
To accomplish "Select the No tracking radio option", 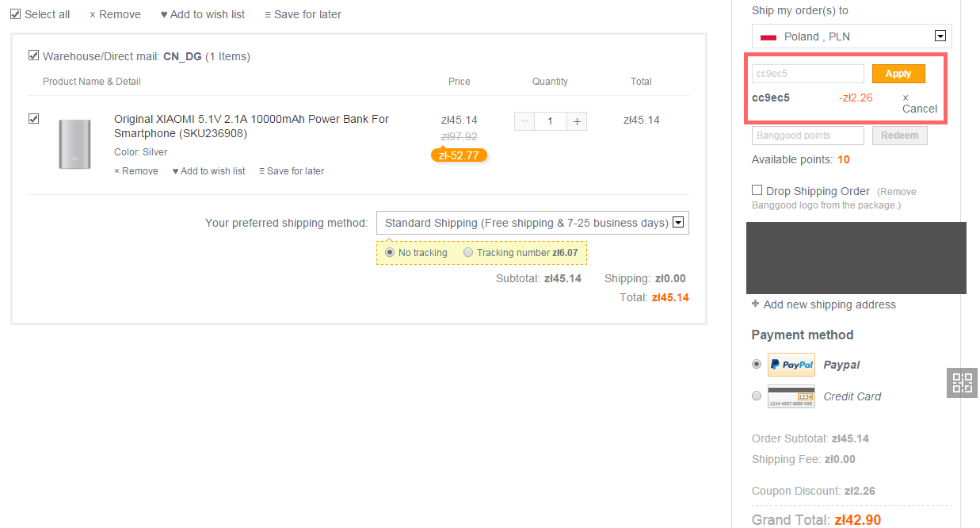I will point(390,252).
